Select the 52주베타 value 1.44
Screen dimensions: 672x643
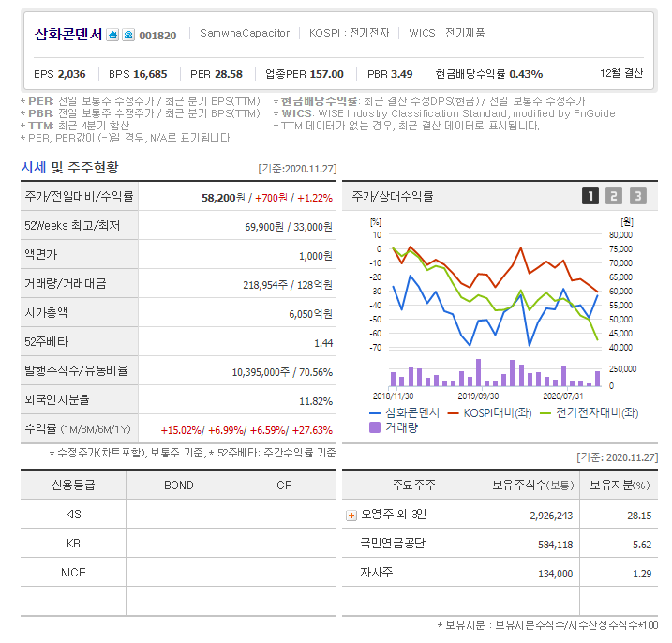(x=323, y=343)
